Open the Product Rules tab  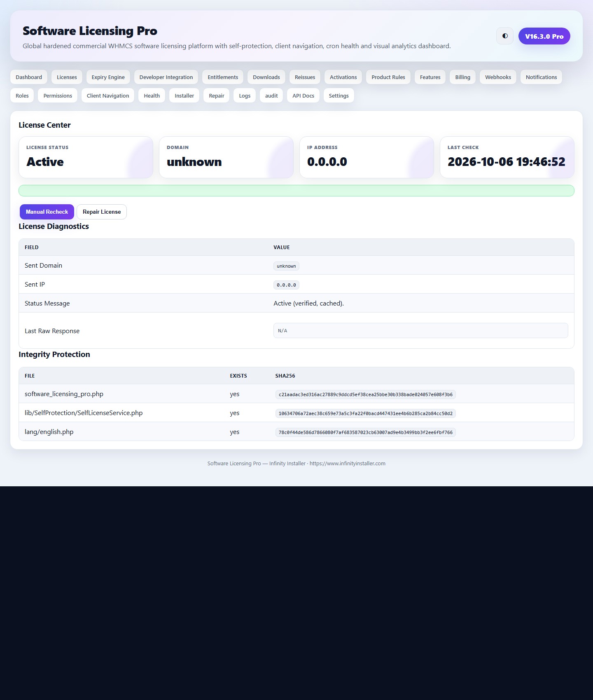(388, 77)
